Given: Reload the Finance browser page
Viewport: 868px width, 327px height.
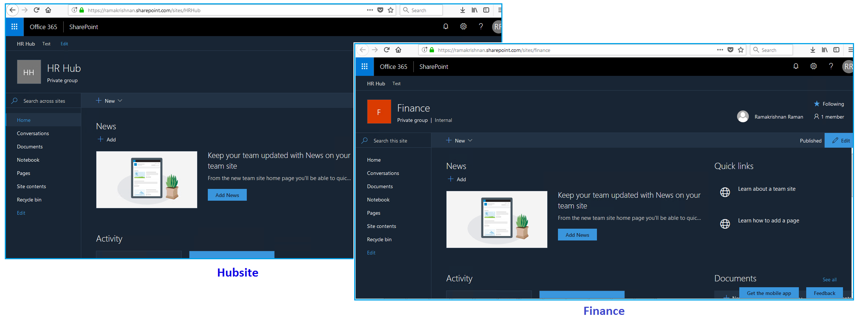Looking at the screenshot, I should point(387,50).
